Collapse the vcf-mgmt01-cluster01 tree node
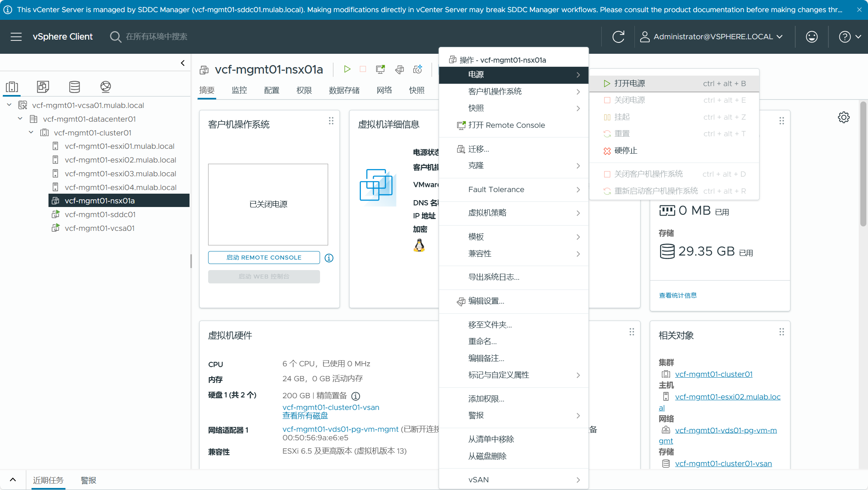This screenshot has width=868, height=490. click(x=31, y=133)
